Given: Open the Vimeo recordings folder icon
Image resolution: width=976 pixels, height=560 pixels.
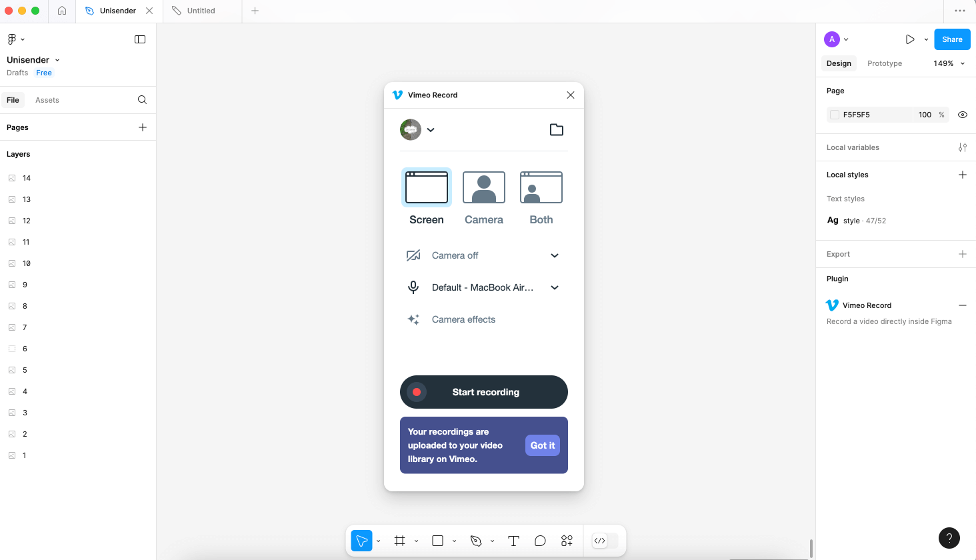Looking at the screenshot, I should tap(557, 129).
